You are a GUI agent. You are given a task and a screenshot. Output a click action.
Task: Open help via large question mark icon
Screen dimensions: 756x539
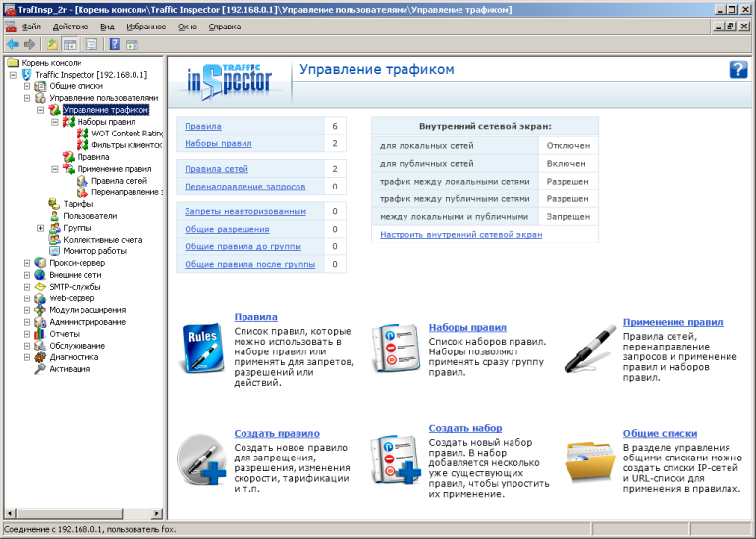(x=738, y=69)
